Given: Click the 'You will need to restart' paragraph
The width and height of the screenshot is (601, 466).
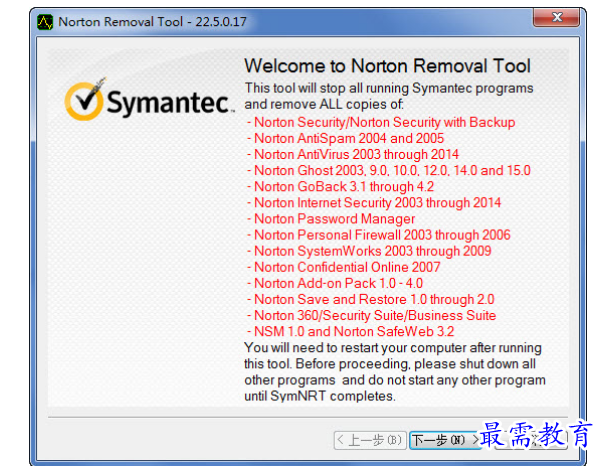Looking at the screenshot, I should (395, 372).
